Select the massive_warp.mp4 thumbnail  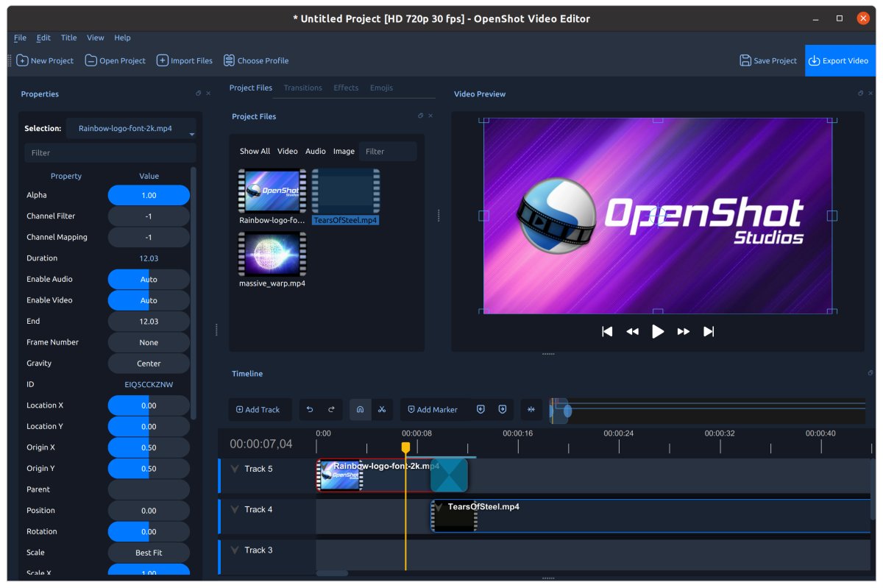click(272, 254)
